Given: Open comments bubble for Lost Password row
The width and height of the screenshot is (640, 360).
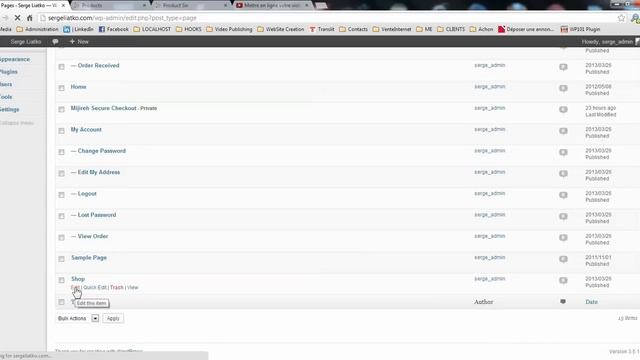Looking at the screenshot, I should point(563,216).
